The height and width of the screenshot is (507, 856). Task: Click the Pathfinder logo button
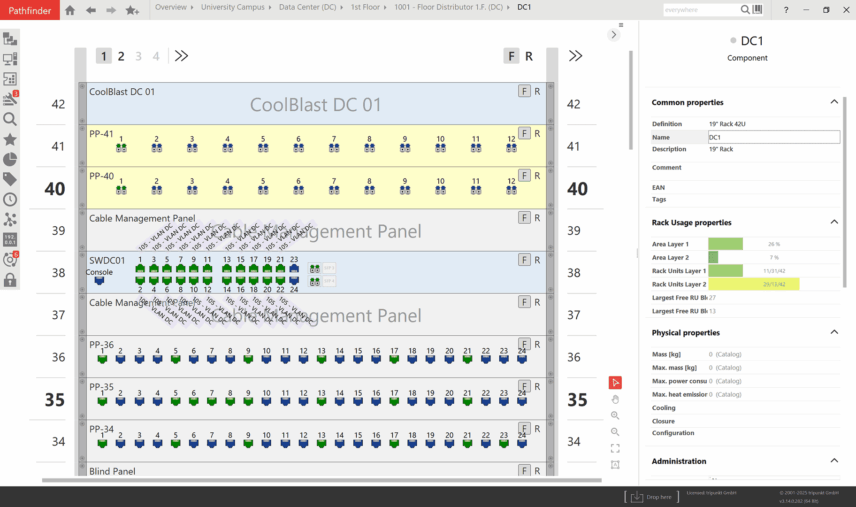tap(28, 10)
